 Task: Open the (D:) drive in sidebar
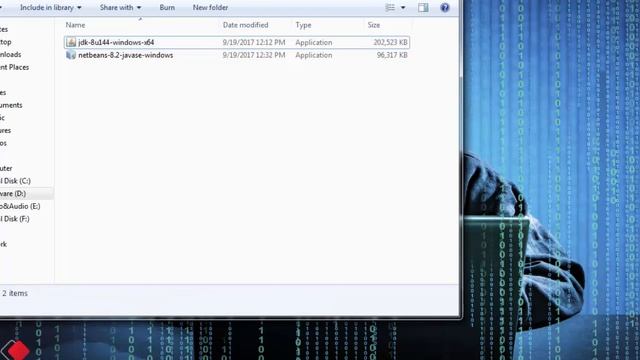point(13,193)
